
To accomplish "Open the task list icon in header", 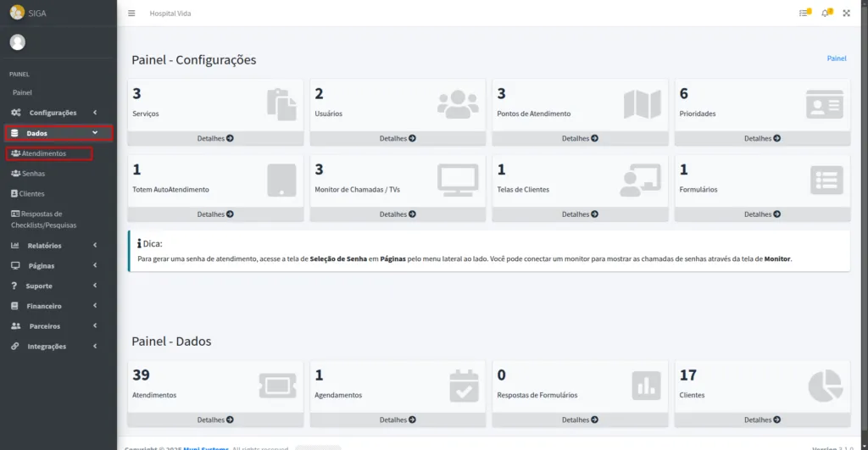I will tap(804, 14).
